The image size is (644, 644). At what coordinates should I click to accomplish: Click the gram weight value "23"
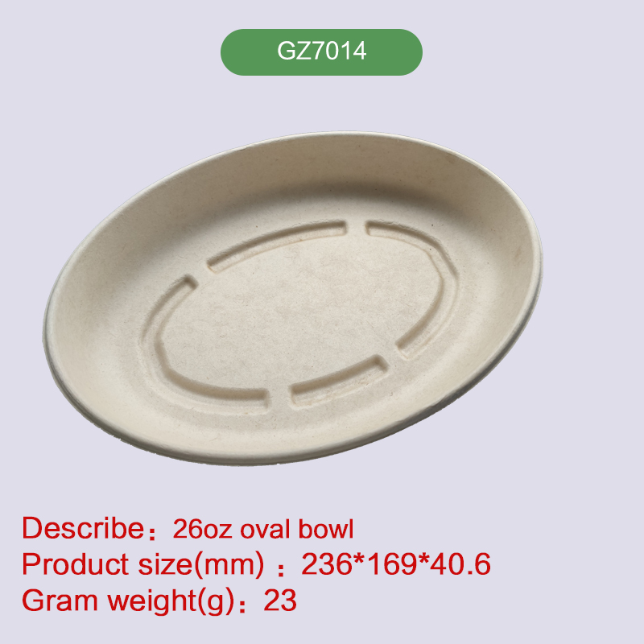(280, 601)
